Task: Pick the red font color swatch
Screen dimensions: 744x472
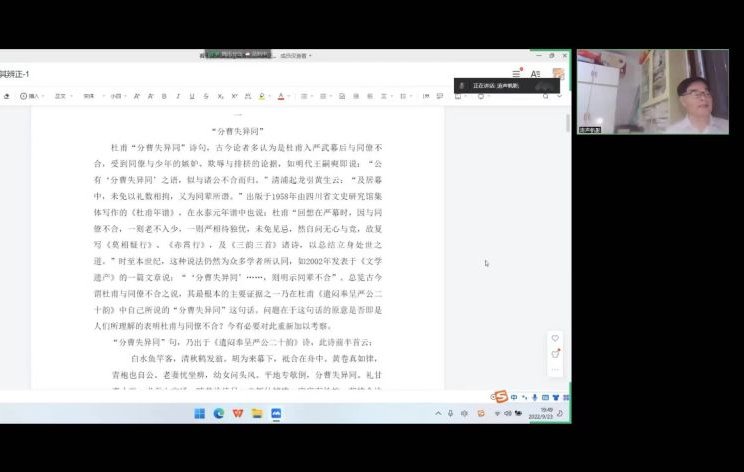Action: tap(281, 96)
